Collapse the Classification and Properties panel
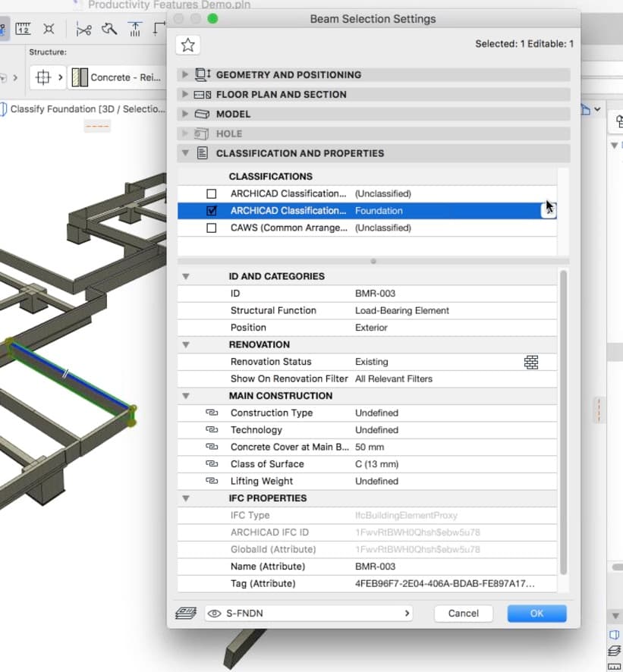Image resolution: width=623 pixels, height=672 pixels. pyautogui.click(x=185, y=153)
